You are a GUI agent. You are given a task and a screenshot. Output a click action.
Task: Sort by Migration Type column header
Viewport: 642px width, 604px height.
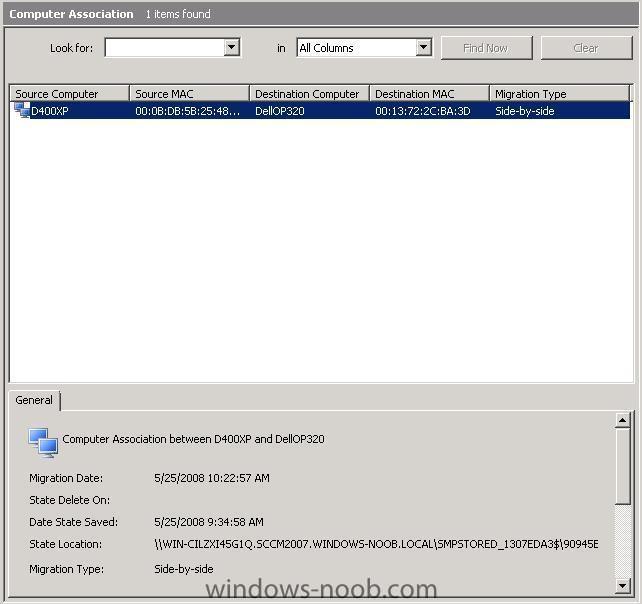point(560,94)
